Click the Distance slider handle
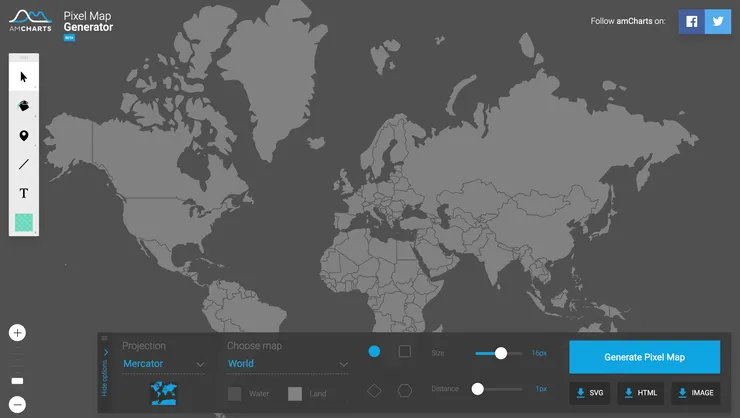Screen dimensions: 740x418 pyautogui.click(x=478, y=389)
